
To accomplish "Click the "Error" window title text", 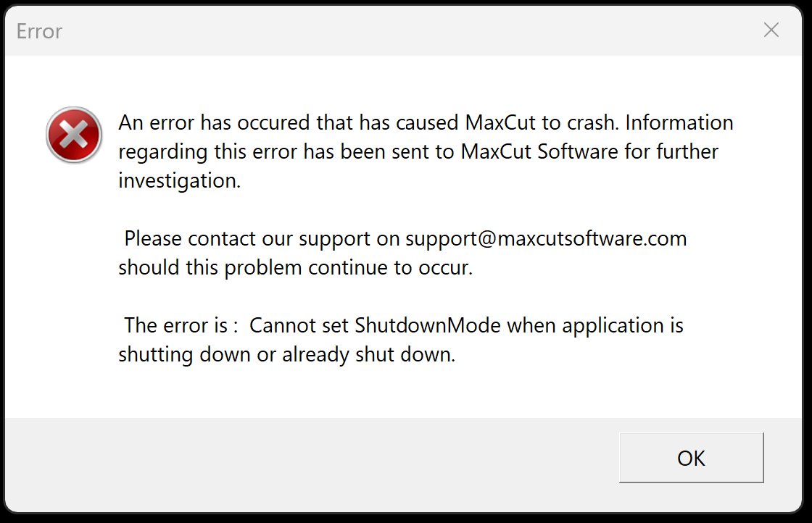I will [x=39, y=32].
